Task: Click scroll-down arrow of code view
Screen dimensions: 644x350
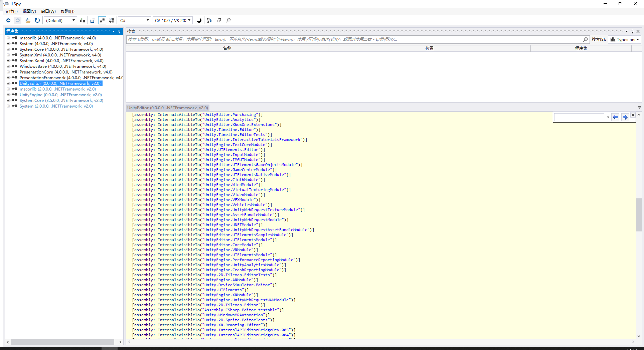Action: [639, 336]
